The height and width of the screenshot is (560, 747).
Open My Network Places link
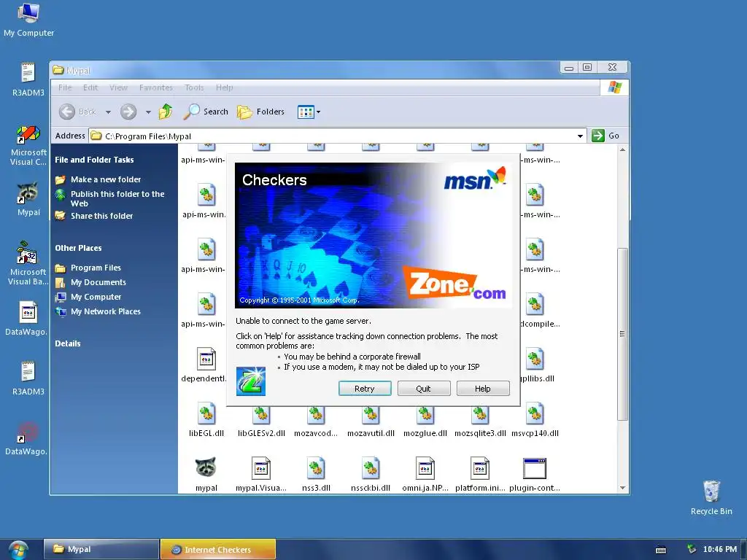click(105, 311)
